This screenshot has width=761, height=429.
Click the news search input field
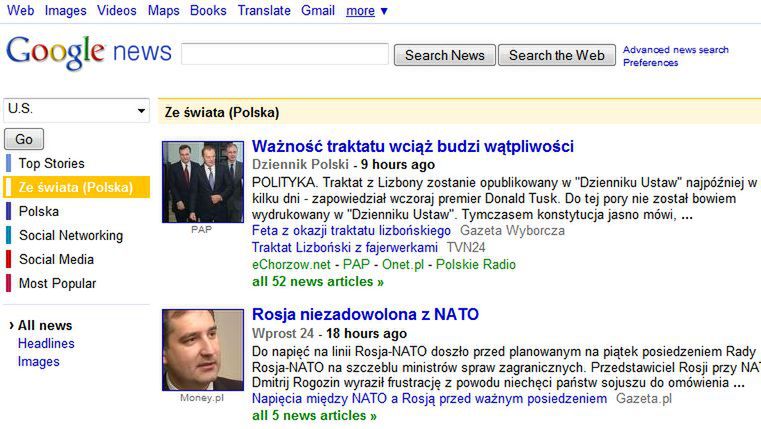(285, 55)
